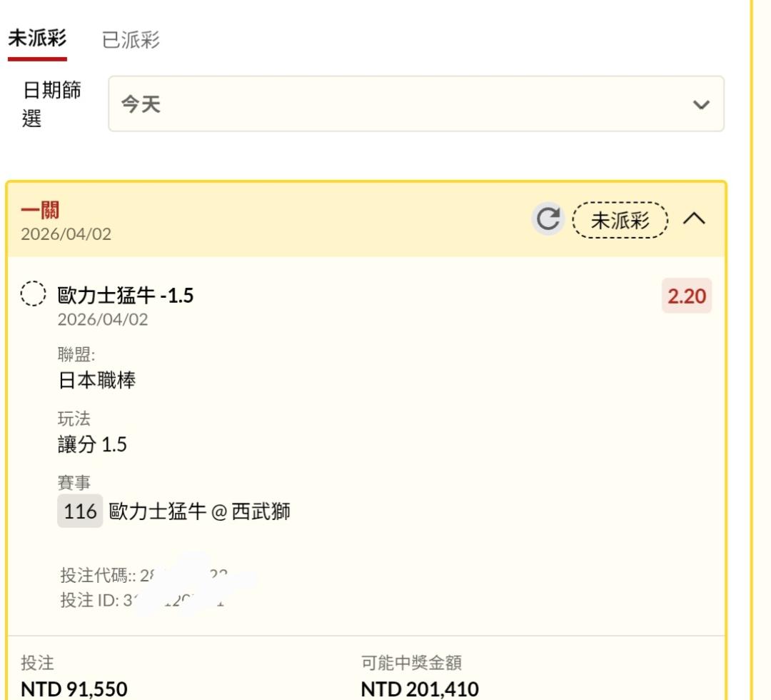
Task: Click the dashed circle beside 歐力士猛牛 -1.5
Action: (x=33, y=294)
